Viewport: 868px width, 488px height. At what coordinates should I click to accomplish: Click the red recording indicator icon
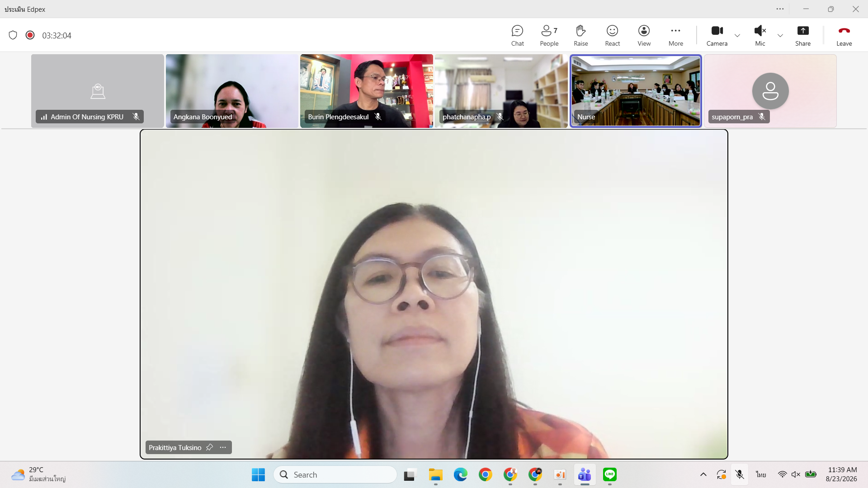[x=30, y=35]
